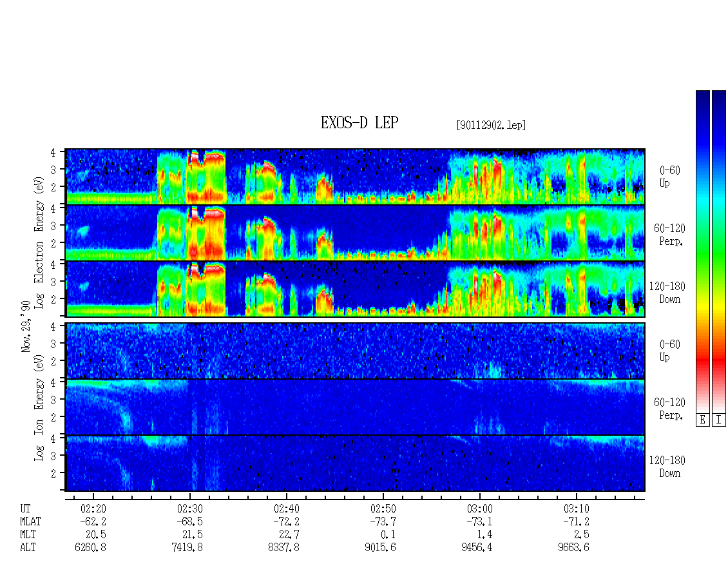Click the electron "60-120 Perp." pitch angle label
Screen dimensions: 728x564
click(669, 235)
